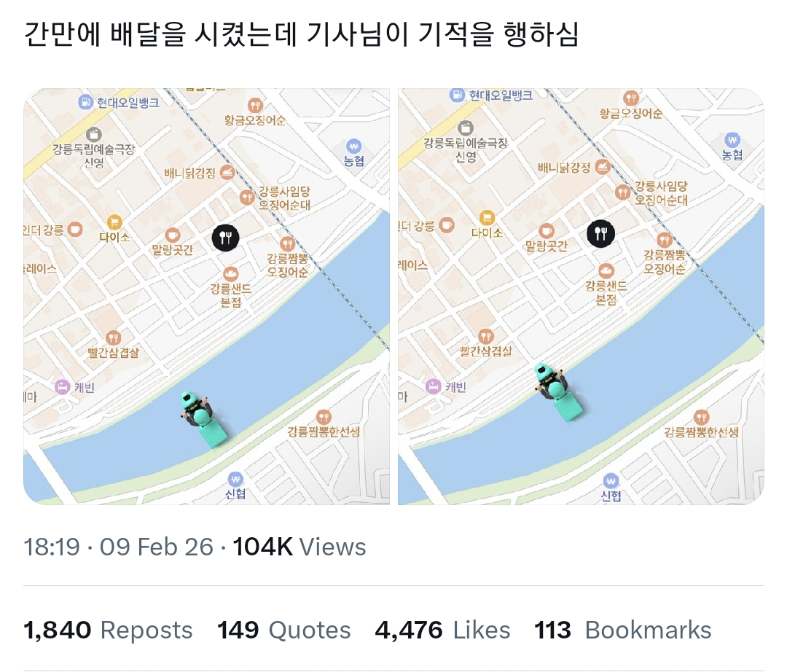Click 말랑곳간 cafe icon in left map
The image size is (787, 672).
point(172,235)
